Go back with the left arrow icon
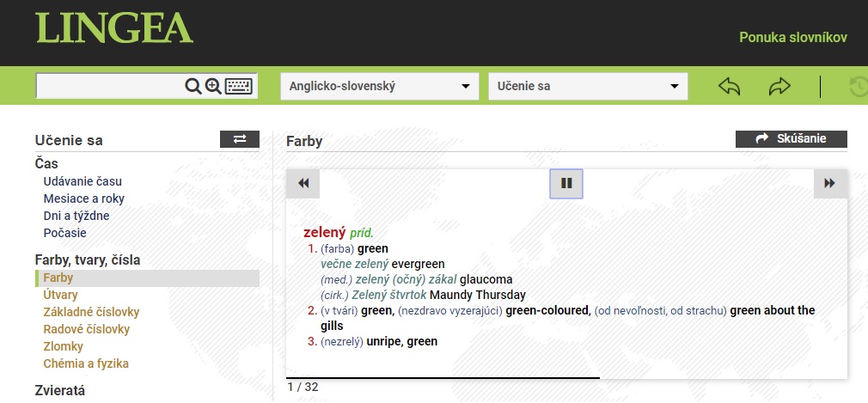868x403 pixels. pyautogui.click(x=729, y=86)
